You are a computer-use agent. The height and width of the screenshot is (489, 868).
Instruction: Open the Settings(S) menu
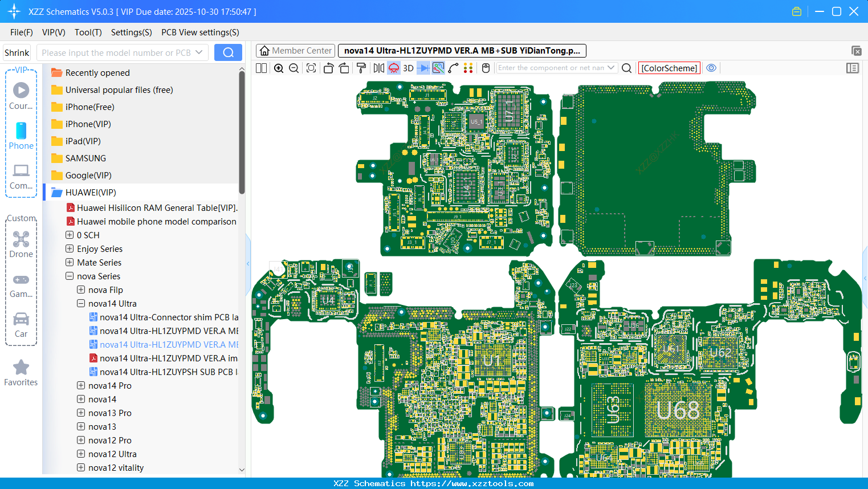[x=132, y=32]
